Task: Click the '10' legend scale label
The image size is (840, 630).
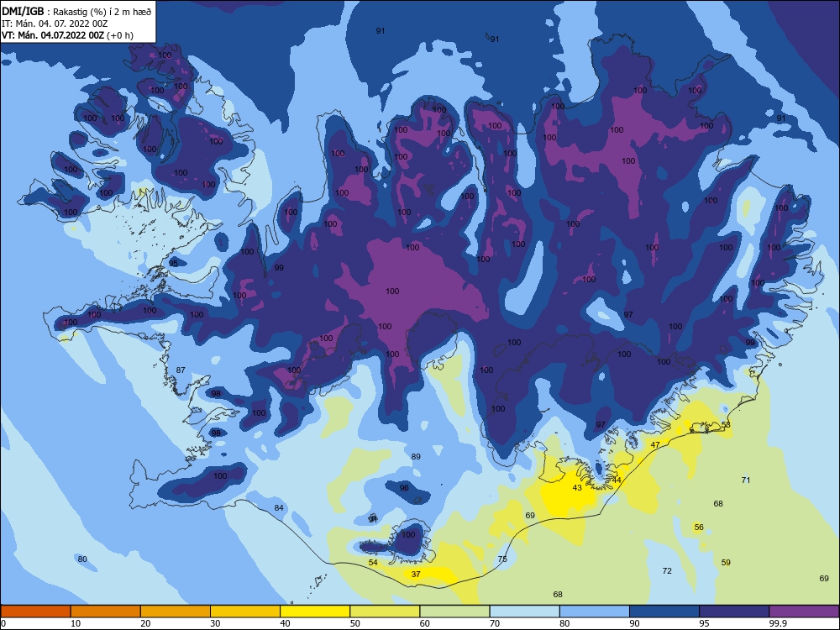Action: pos(76,623)
